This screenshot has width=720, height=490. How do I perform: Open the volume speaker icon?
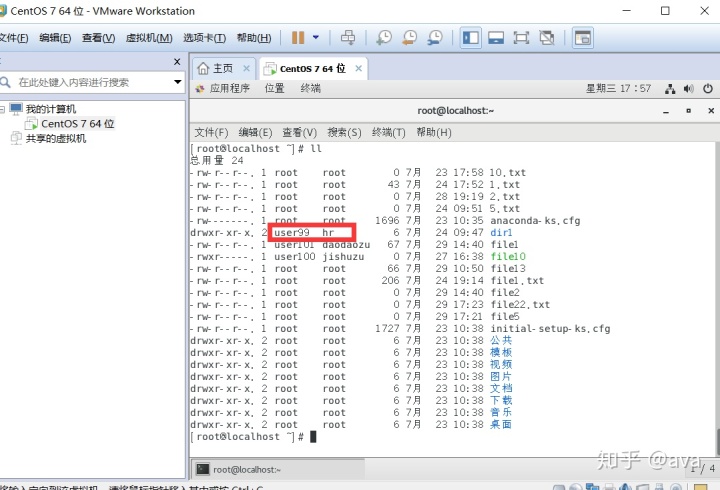688,89
